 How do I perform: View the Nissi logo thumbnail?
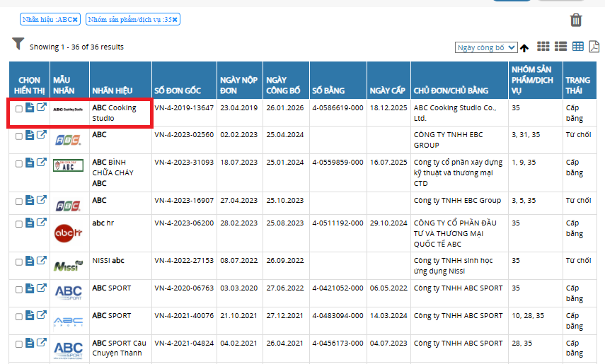(69, 265)
